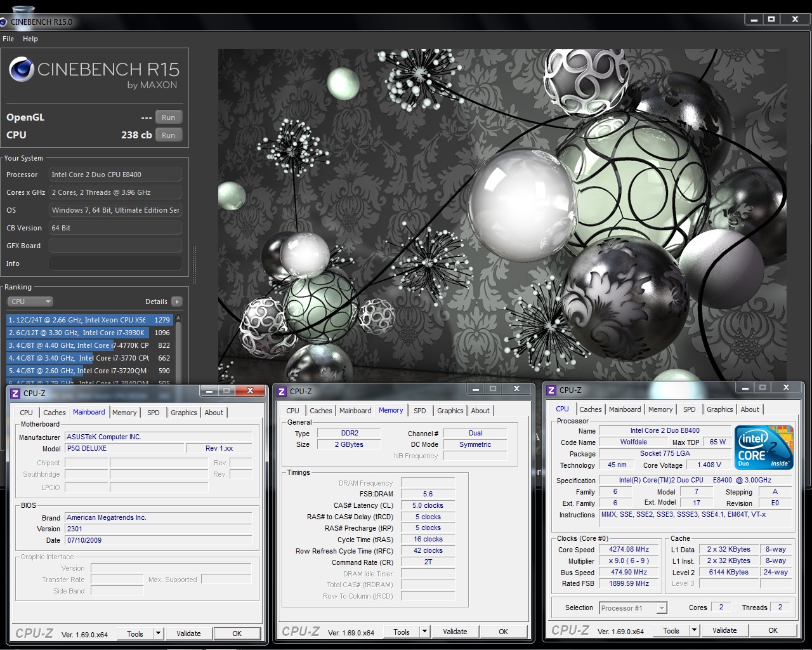Click CPU-Z icon in Memory window title
The height and width of the screenshot is (650, 812).
point(282,392)
